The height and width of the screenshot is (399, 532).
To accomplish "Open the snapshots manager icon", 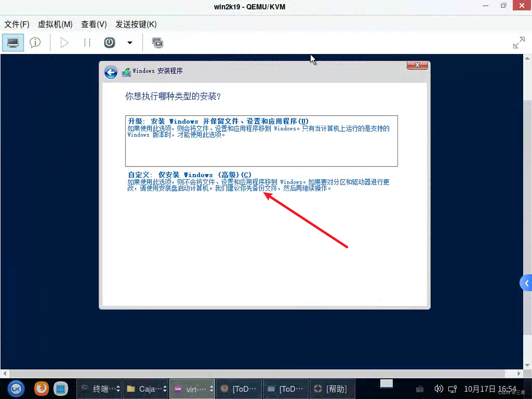I will coord(158,43).
